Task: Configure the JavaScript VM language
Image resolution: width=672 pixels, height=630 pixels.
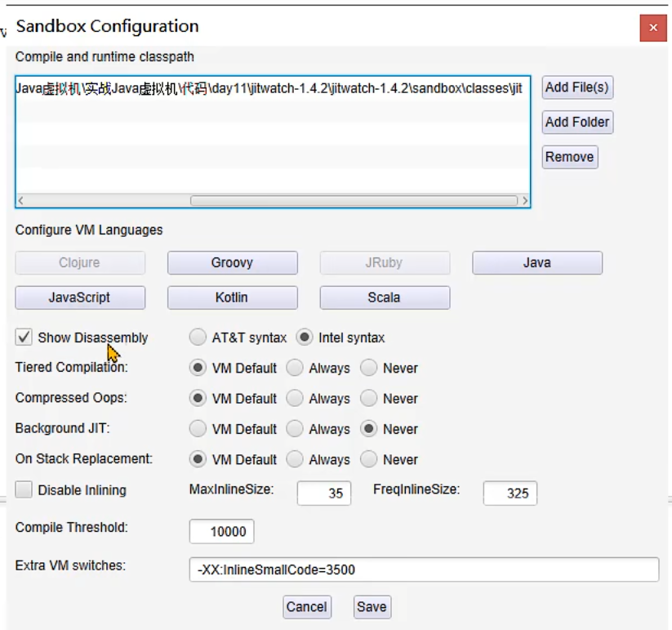Action: pyautogui.click(x=79, y=297)
